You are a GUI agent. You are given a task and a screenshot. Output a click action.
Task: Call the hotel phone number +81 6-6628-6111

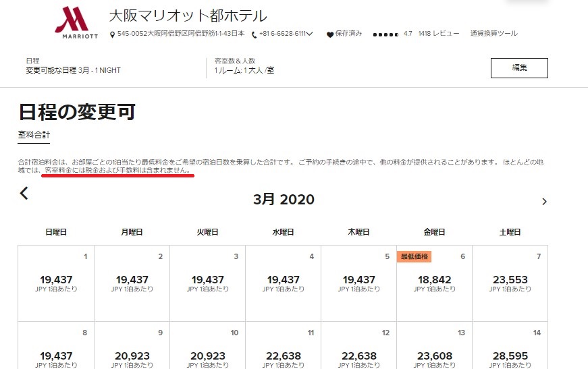pyautogui.click(x=282, y=34)
